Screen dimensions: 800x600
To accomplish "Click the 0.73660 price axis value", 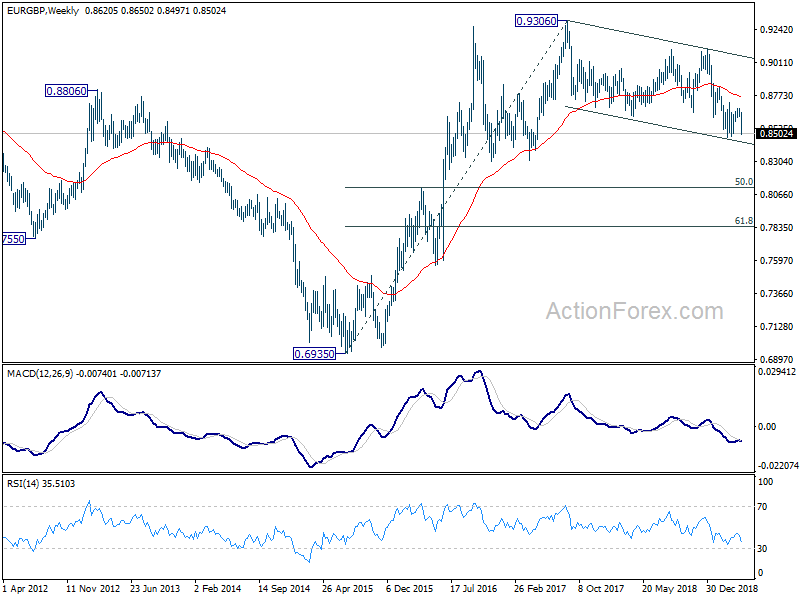I will pos(777,293).
